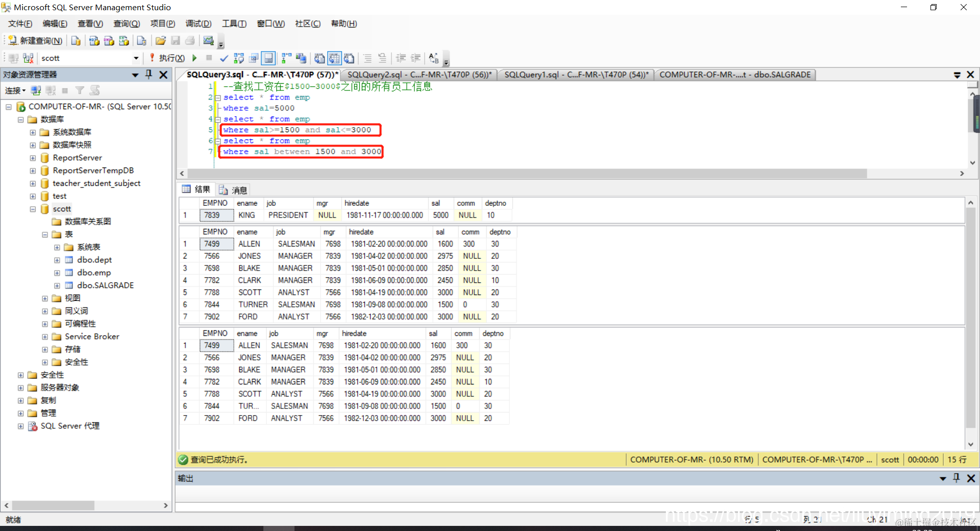Close the 输出 panel

[x=971, y=478]
